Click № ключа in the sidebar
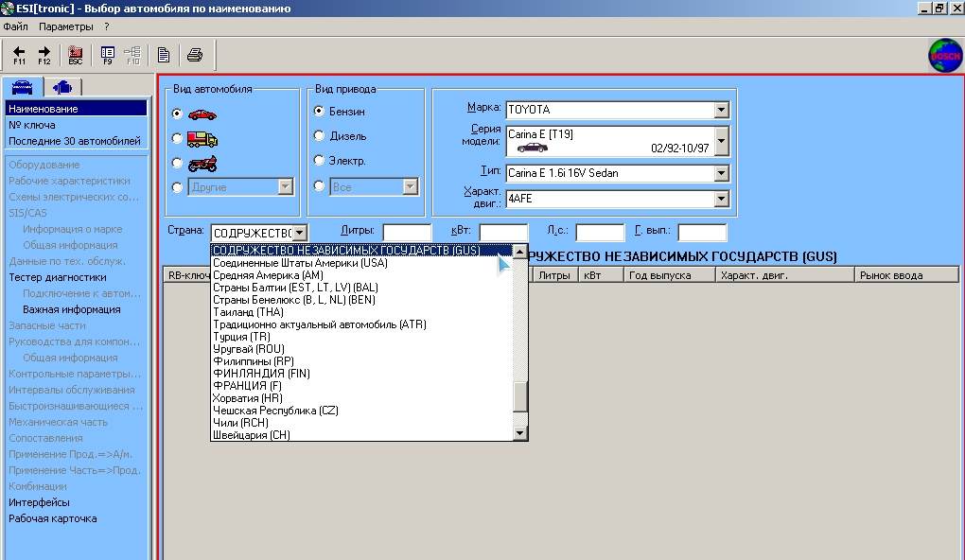Image resolution: width=965 pixels, height=560 pixels. point(32,125)
